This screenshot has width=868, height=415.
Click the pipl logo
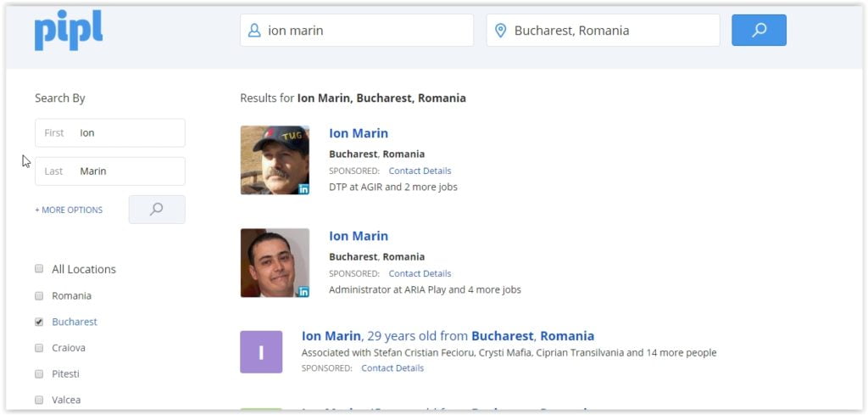69,31
